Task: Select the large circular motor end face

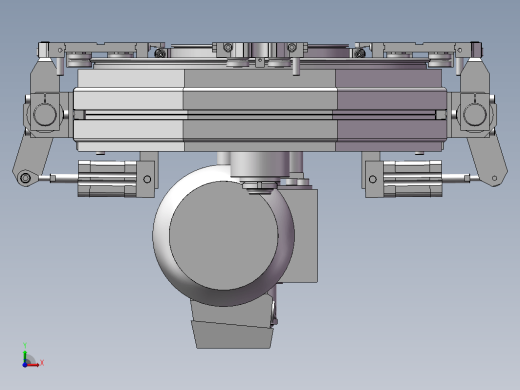Action: click(223, 236)
